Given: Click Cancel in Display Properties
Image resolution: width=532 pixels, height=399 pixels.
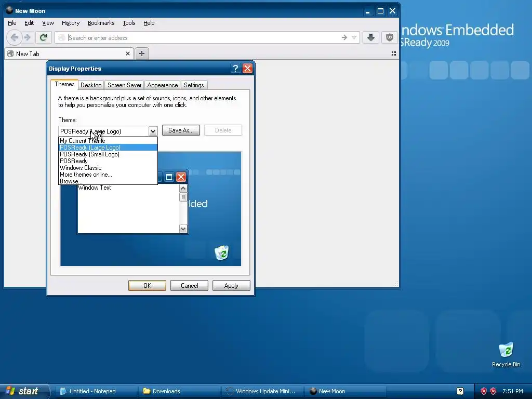Looking at the screenshot, I should 189,286.
